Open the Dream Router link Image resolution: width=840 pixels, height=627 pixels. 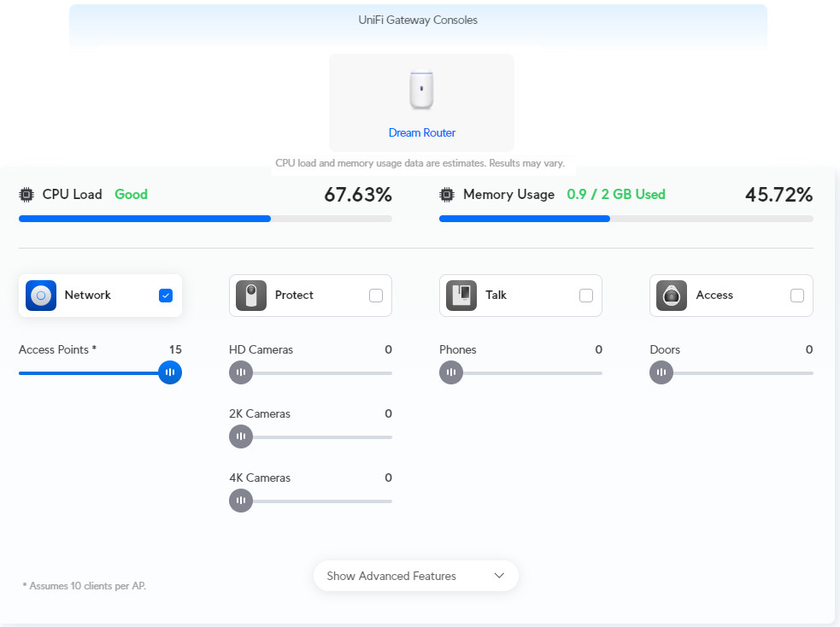[x=421, y=132]
